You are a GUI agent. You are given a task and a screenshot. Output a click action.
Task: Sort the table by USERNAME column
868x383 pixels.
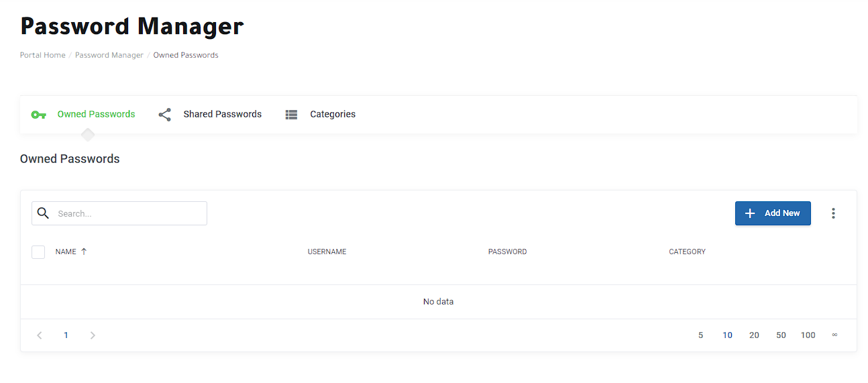tap(327, 252)
